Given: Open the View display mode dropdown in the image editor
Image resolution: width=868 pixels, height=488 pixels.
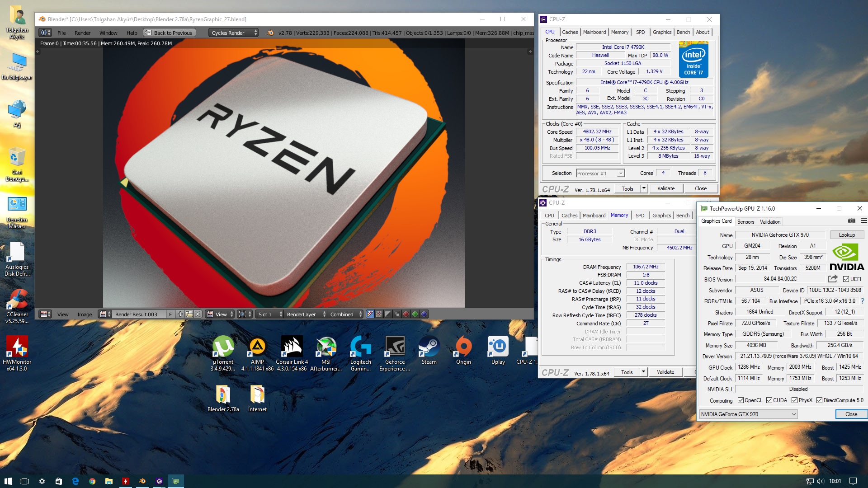Looking at the screenshot, I should [x=220, y=314].
